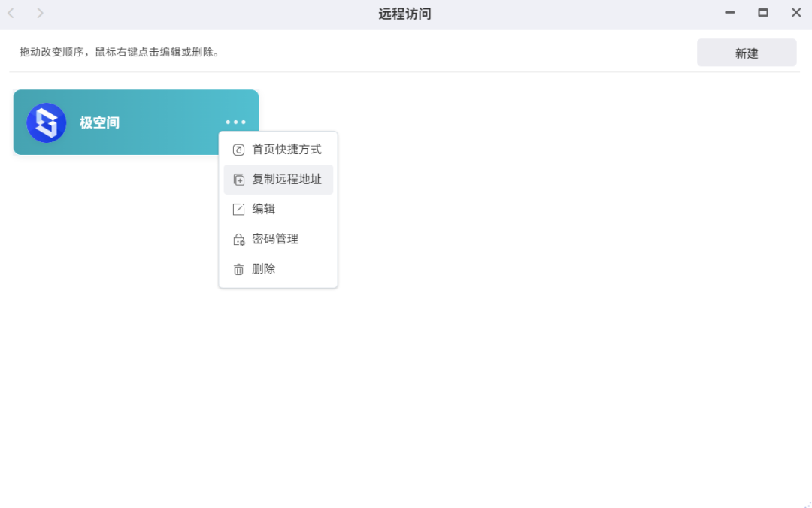Select 首页快捷方式 menu entry
The height and width of the screenshot is (508, 812).
pyautogui.click(x=286, y=150)
